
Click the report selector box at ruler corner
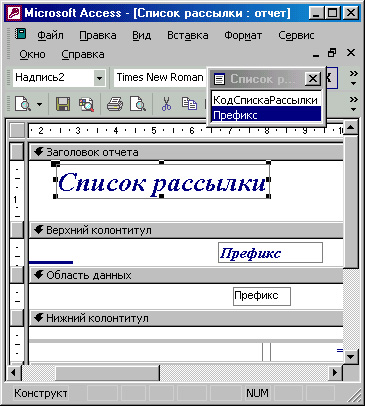point(16,130)
